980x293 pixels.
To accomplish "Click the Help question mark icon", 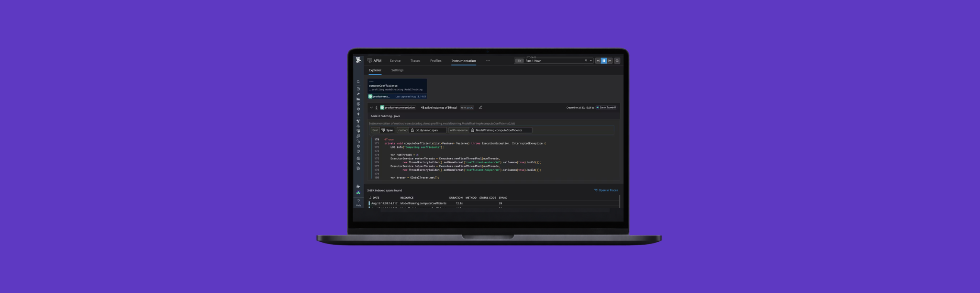I will 358,201.
